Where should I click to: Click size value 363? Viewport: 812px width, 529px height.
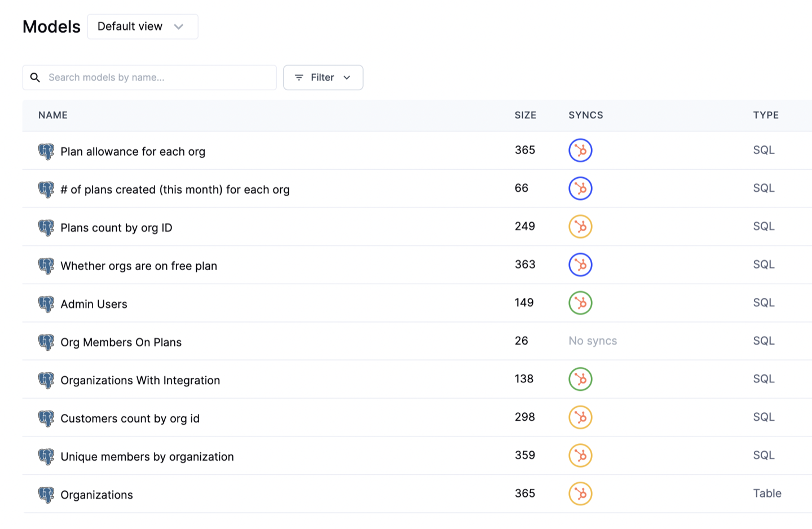[x=525, y=264]
